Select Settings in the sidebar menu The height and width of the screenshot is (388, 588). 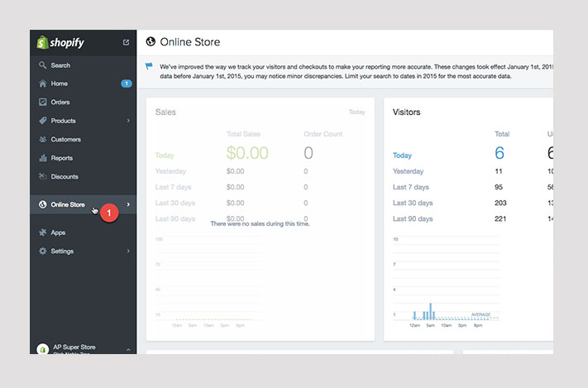[62, 251]
